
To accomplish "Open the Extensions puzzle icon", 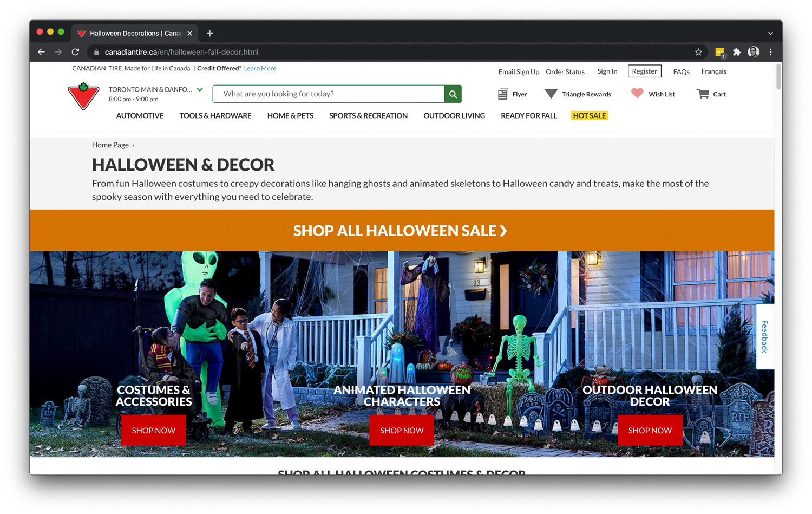I will (x=736, y=52).
